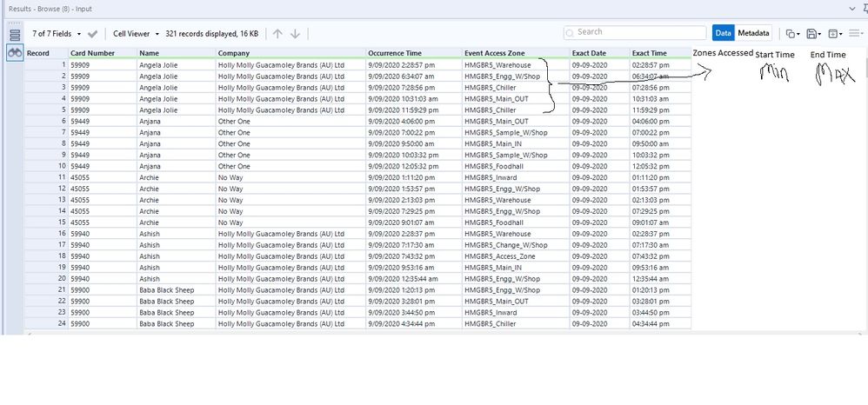
Task: Select HMGBR5_Change_W/Shop cell in record 17
Action: [516, 245]
